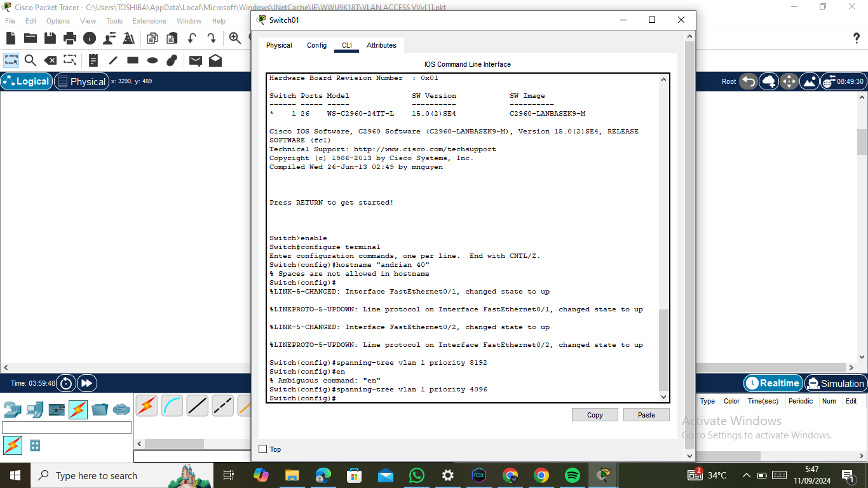
Task: Open Network Information with the info icon
Action: (90, 38)
